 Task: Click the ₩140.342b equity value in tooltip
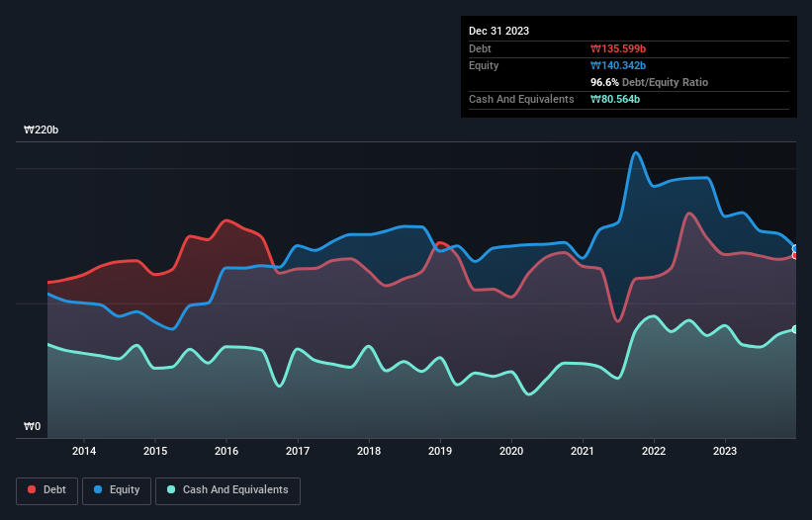[618, 65]
